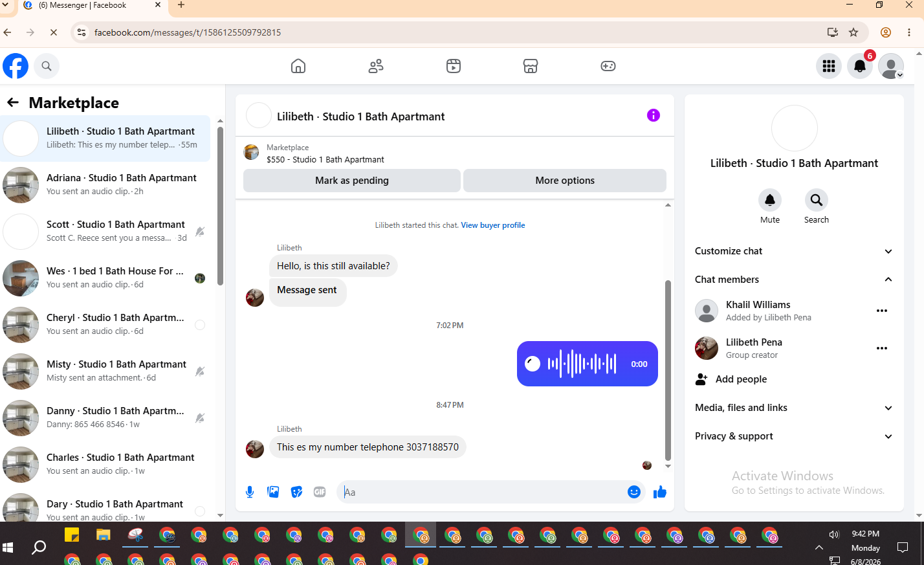Click the message with phone number 3037188570
Image resolution: width=924 pixels, height=565 pixels.
pos(368,447)
